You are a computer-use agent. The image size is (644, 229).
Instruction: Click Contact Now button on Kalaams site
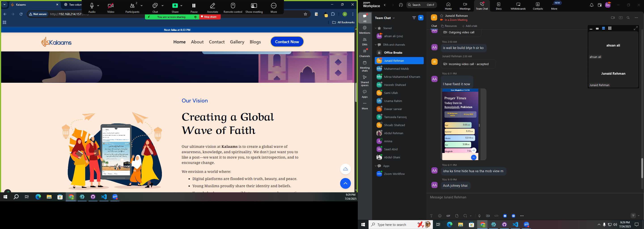point(287,42)
